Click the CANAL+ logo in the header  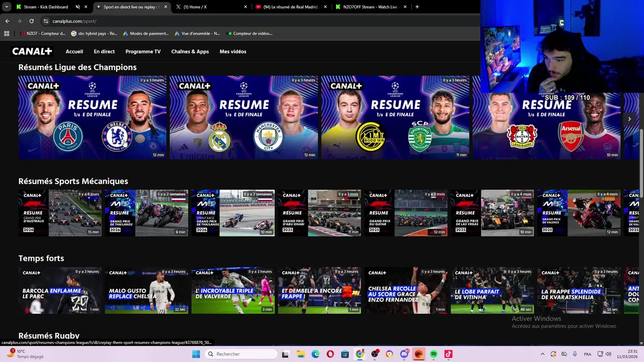pos(32,51)
